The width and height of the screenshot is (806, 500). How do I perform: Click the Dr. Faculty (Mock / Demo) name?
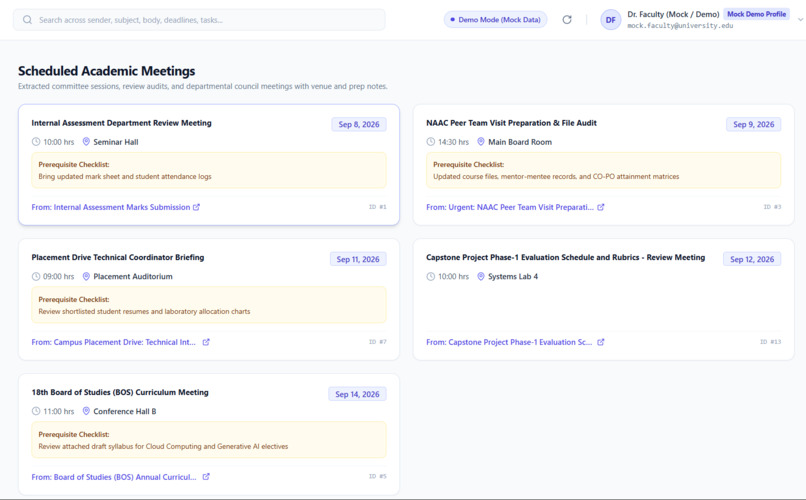[x=673, y=14]
